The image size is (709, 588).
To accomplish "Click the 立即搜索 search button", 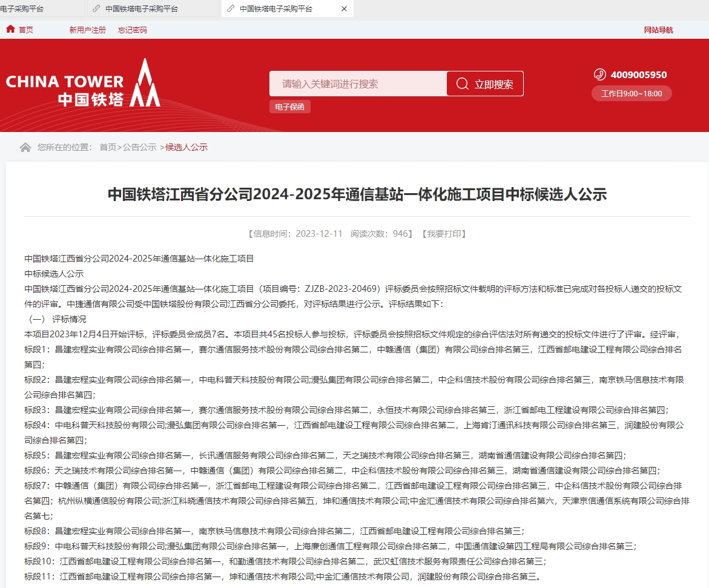I will [485, 84].
